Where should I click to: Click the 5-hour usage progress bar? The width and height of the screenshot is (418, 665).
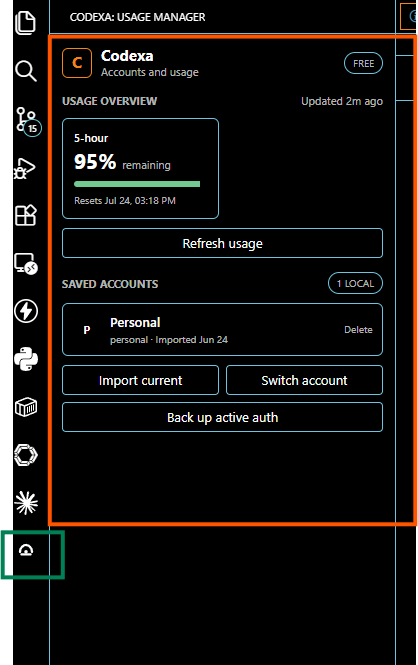137,184
